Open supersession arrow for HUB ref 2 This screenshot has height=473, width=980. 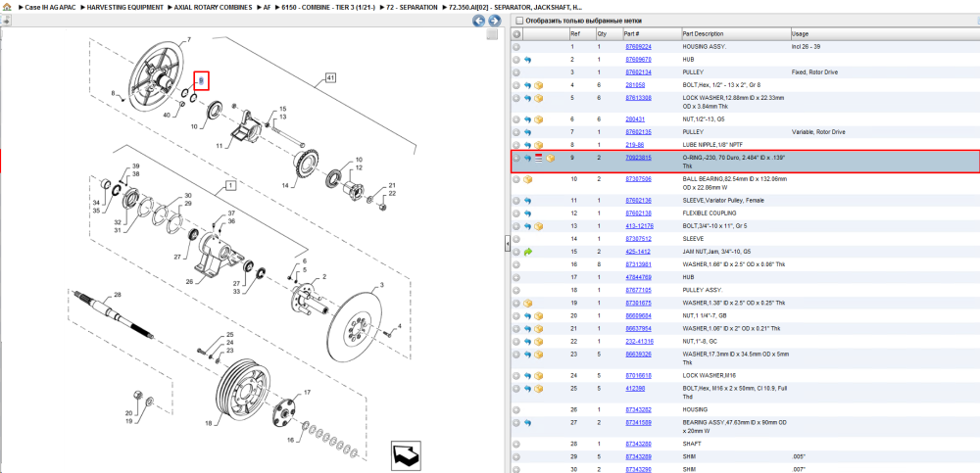[527, 60]
